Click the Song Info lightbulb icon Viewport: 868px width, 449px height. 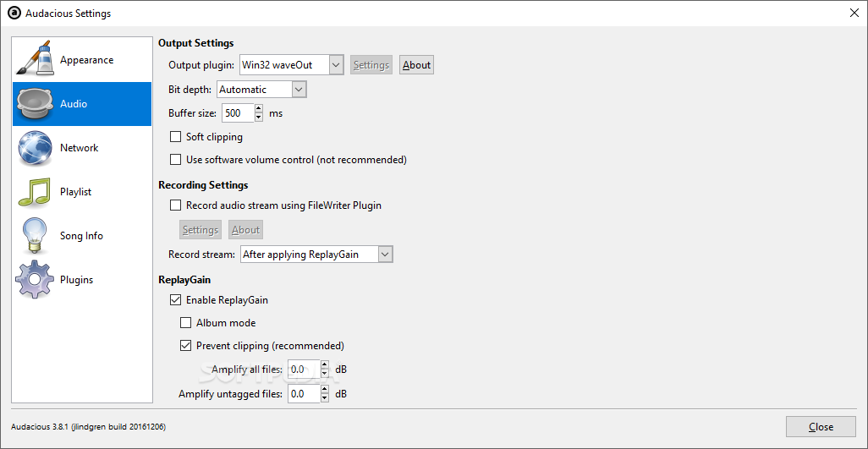[36, 236]
